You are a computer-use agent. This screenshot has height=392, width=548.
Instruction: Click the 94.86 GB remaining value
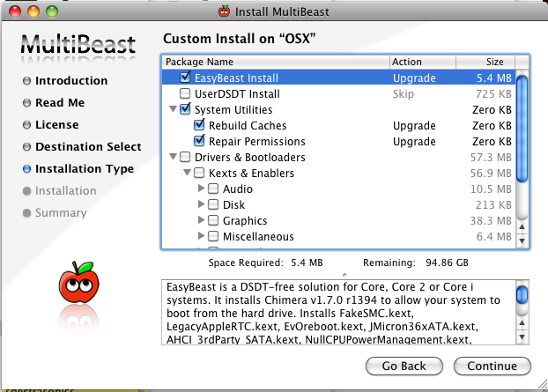(447, 263)
